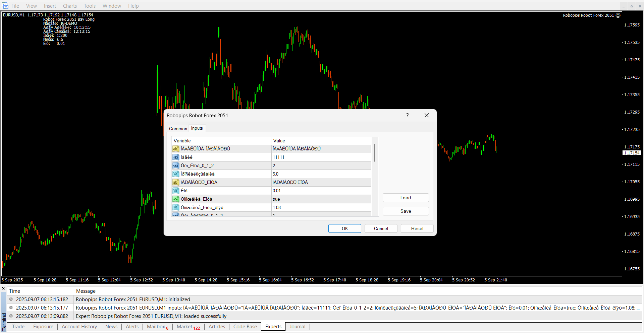The height and width of the screenshot is (333, 644).
Task: Click the Load button
Action: click(x=406, y=198)
